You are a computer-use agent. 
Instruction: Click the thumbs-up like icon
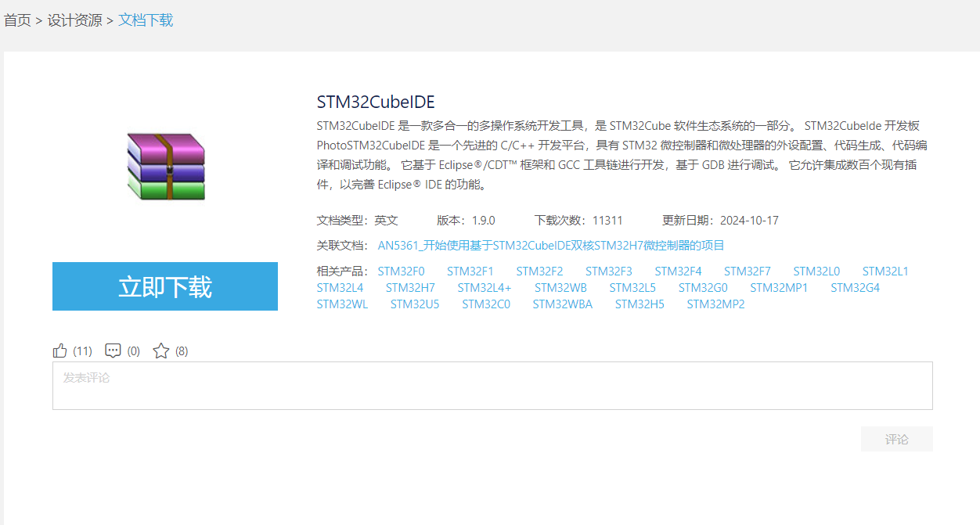60,351
